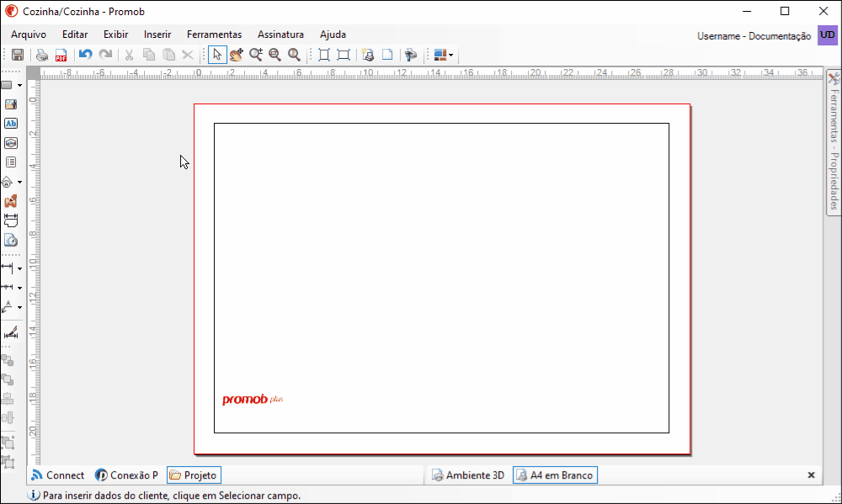
Task: Insert a dimensioned view from left toolbar
Action: tap(11, 220)
